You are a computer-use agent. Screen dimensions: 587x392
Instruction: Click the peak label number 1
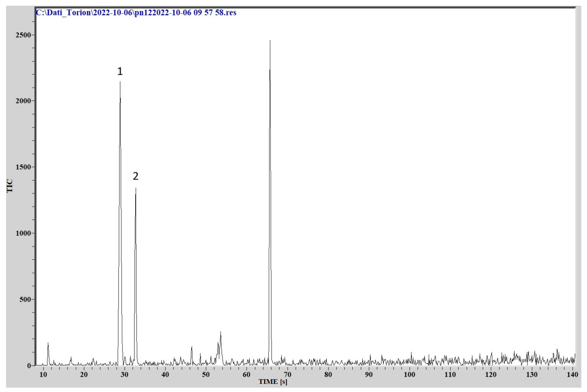click(x=120, y=72)
